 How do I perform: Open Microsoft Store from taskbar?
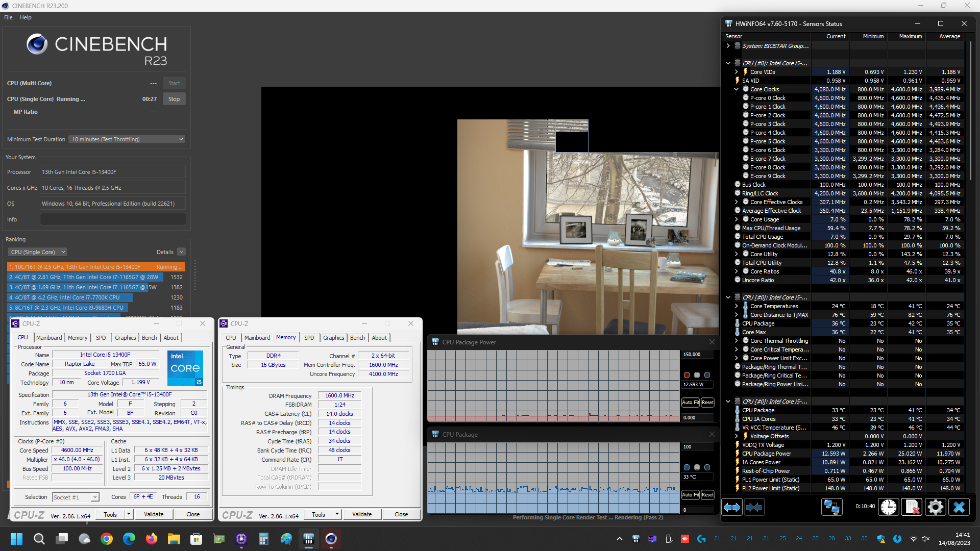click(197, 539)
